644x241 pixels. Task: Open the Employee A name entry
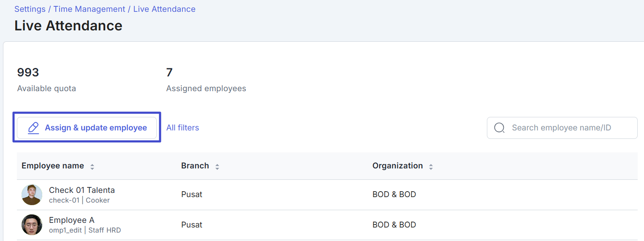coord(72,220)
